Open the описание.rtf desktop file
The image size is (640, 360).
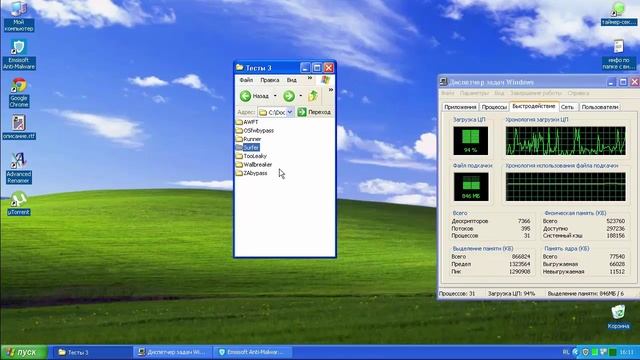pyautogui.click(x=18, y=127)
